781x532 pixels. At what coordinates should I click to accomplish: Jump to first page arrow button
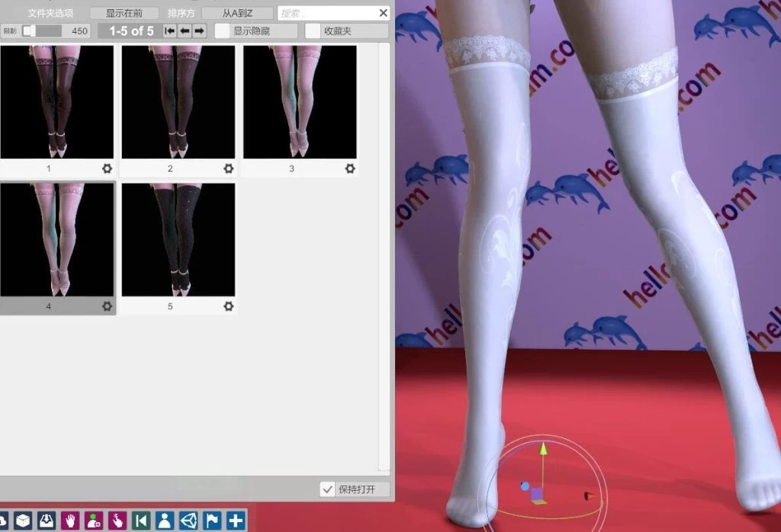click(x=170, y=31)
